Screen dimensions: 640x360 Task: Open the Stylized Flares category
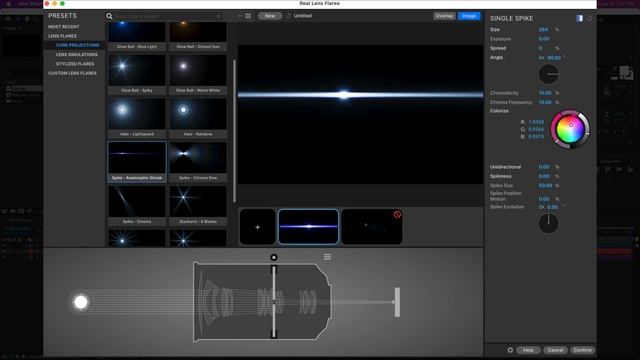click(x=75, y=64)
